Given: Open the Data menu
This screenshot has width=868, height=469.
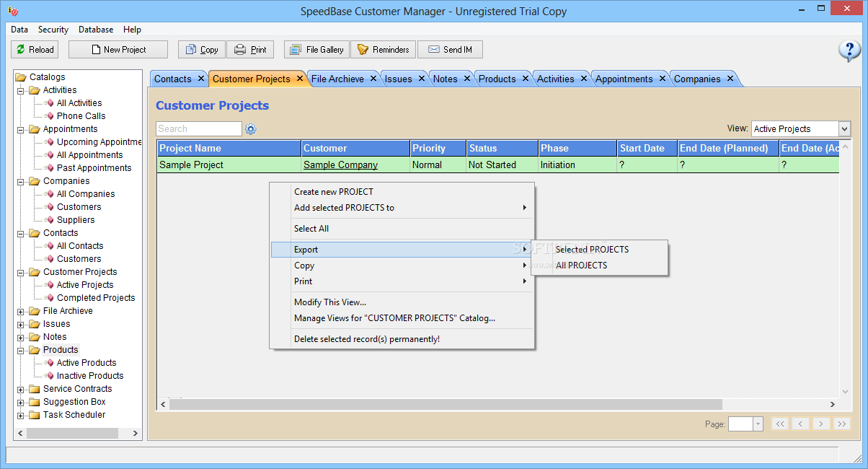Looking at the screenshot, I should 19,30.
